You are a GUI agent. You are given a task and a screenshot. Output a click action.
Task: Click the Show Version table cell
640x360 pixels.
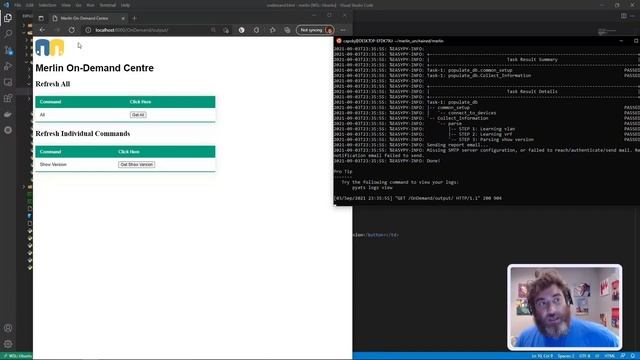[x=53, y=164]
